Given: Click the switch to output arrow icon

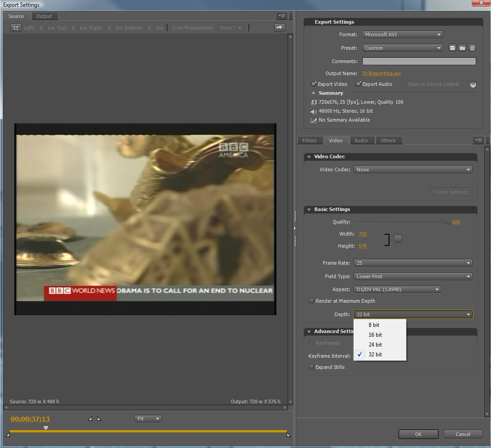Looking at the screenshot, I should pyautogui.click(x=279, y=28).
